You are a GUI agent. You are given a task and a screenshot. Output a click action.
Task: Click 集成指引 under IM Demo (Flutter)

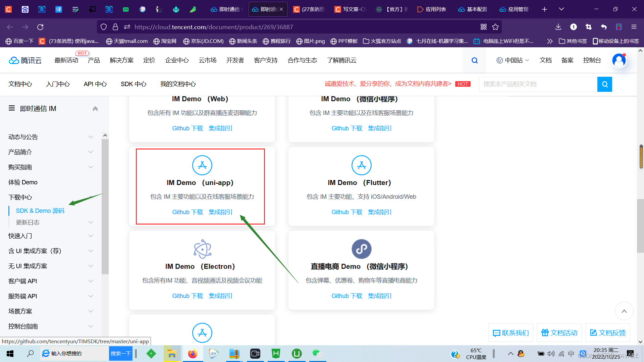point(380,212)
